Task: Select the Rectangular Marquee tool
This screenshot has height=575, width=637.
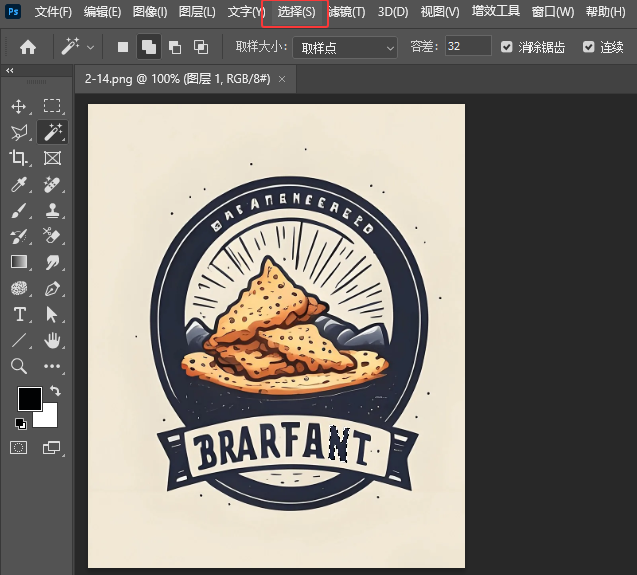Action: [52, 106]
